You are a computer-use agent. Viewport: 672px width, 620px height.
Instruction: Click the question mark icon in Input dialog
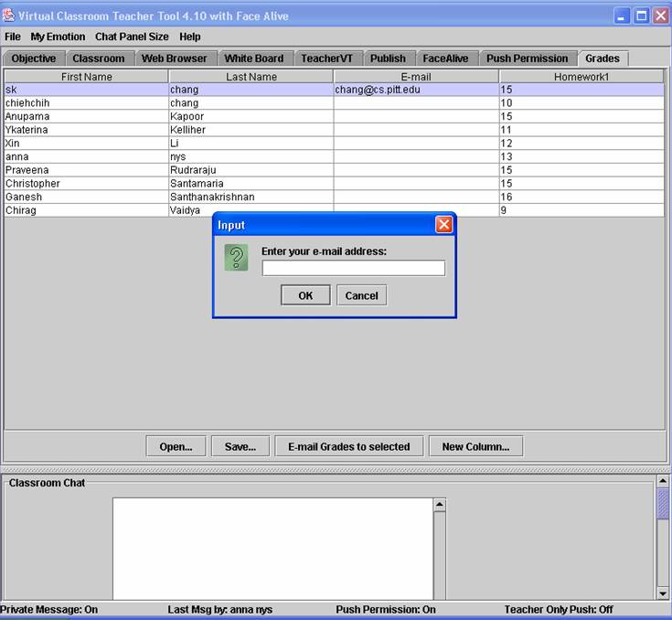[236, 258]
